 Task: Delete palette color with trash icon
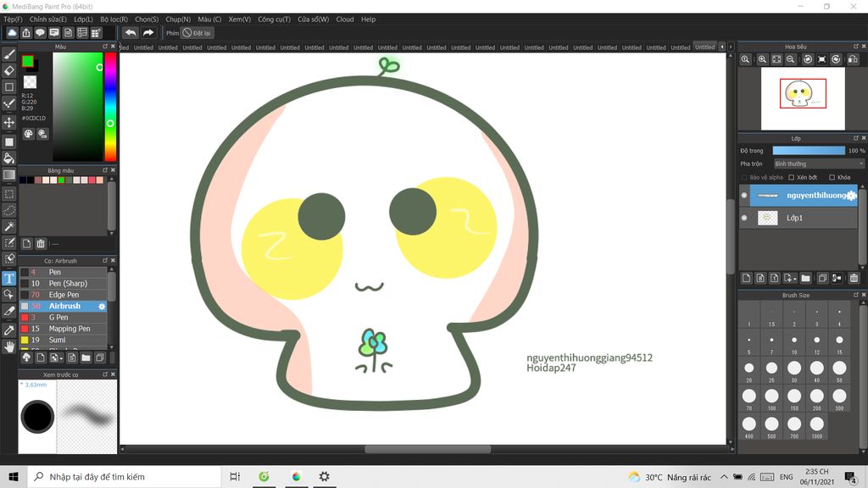(x=41, y=243)
